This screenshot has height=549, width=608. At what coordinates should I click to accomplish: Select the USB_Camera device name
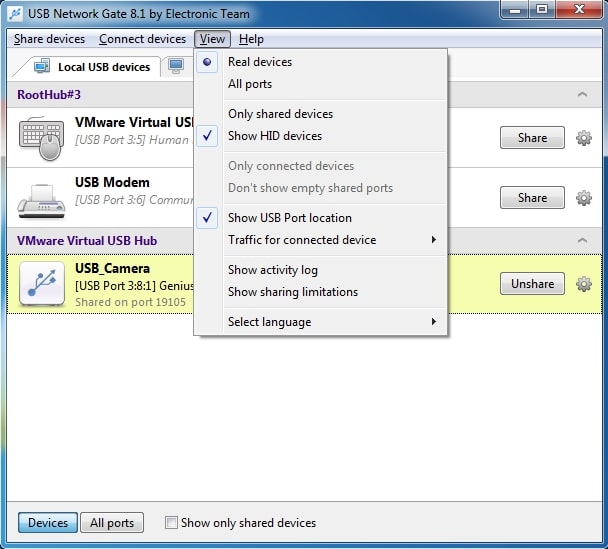coord(112,268)
